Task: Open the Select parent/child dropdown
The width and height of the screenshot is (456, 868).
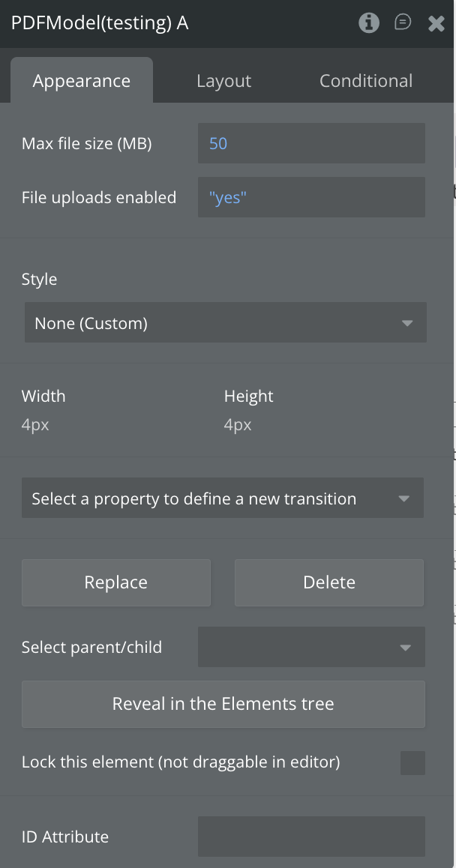Action: tap(311, 647)
